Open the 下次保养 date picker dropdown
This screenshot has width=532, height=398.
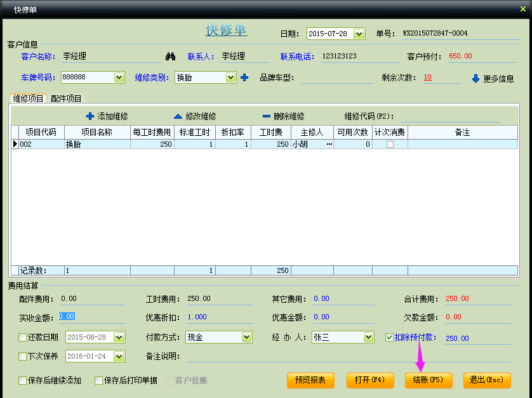click(119, 356)
